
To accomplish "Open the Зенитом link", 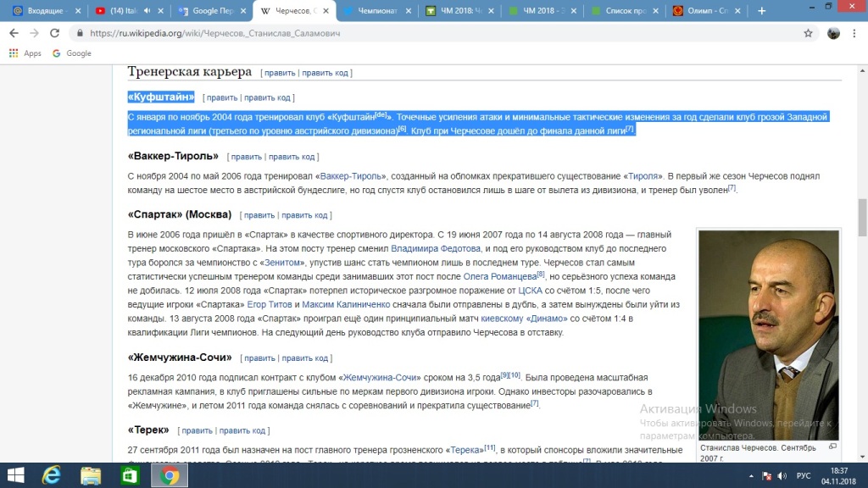I will tap(281, 263).
